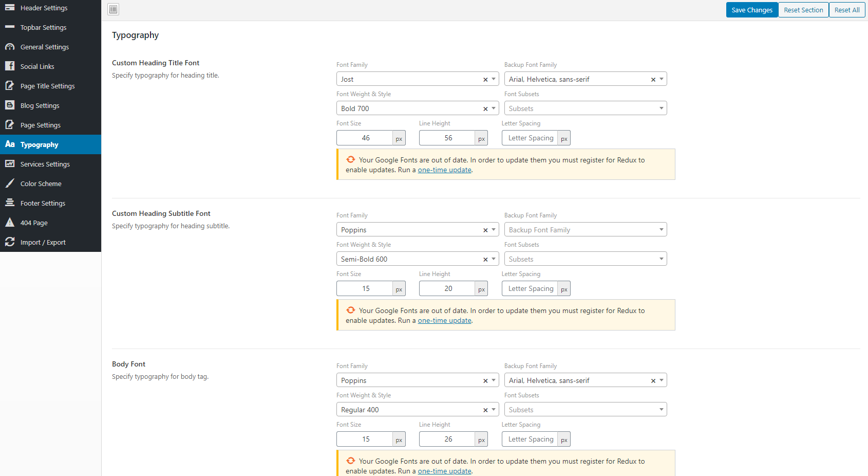This screenshot has height=476, width=868.
Task: Click the Page Settings edit icon
Action: tap(10, 124)
